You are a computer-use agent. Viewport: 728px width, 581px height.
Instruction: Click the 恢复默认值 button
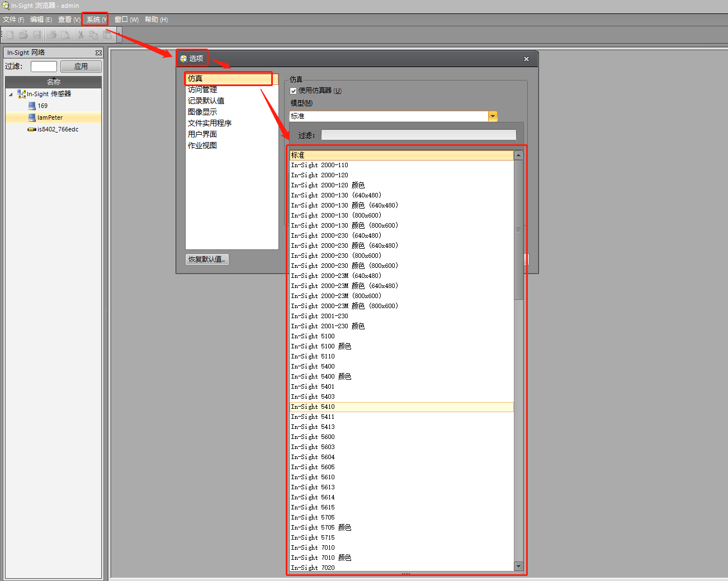coord(207,259)
